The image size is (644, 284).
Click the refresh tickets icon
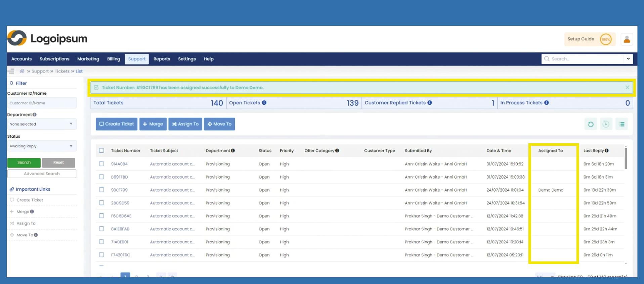[x=591, y=124]
